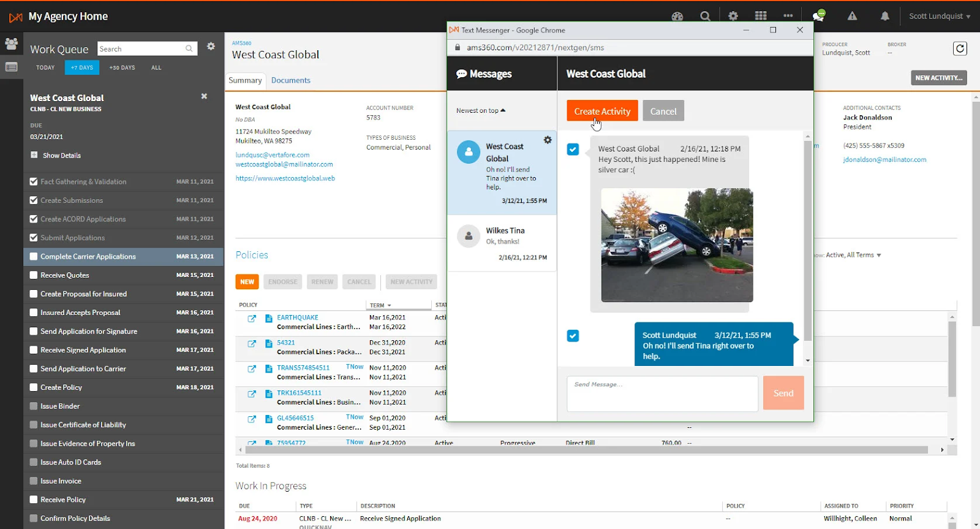Toggle Newest on top sort order
The image size is (980, 529).
click(481, 110)
